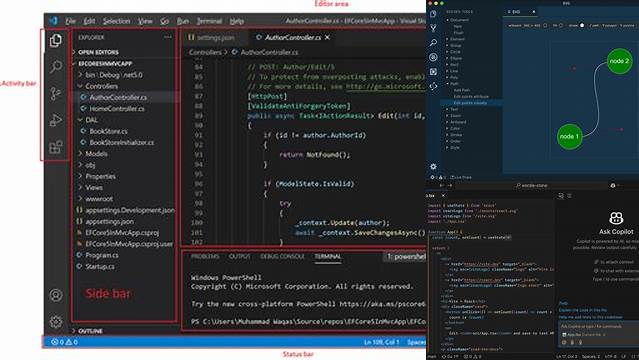The image size is (639, 360).
Task: Click go.microsoft link in code comment
Action: 386,86
